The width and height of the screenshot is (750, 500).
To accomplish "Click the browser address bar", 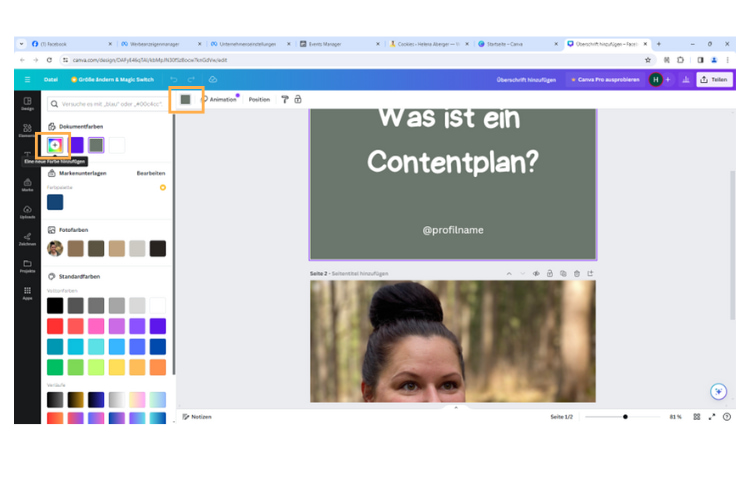I will point(354,60).
